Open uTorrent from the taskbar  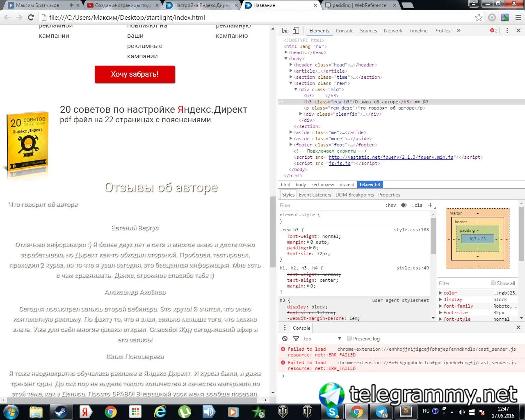point(185,411)
